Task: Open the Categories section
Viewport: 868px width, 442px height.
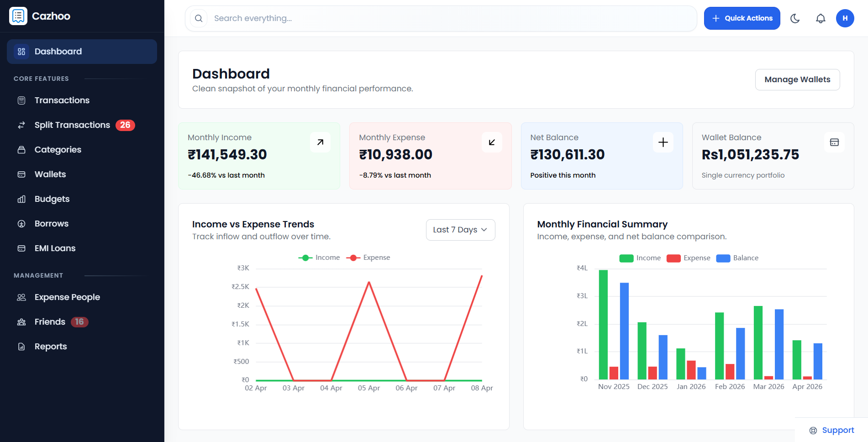Action: pyautogui.click(x=22, y=149)
